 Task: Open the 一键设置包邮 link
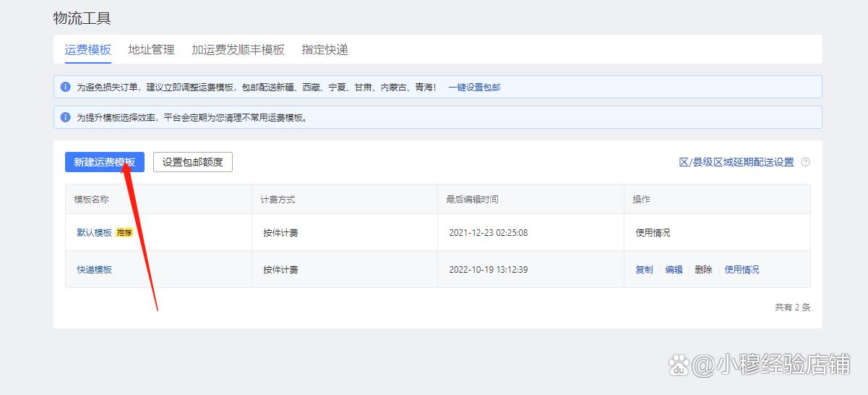tap(474, 88)
